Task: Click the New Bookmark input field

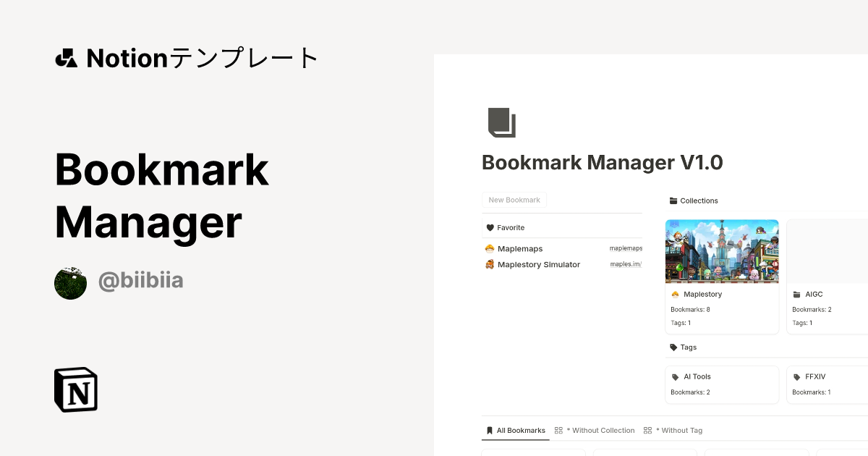Action: (x=514, y=200)
